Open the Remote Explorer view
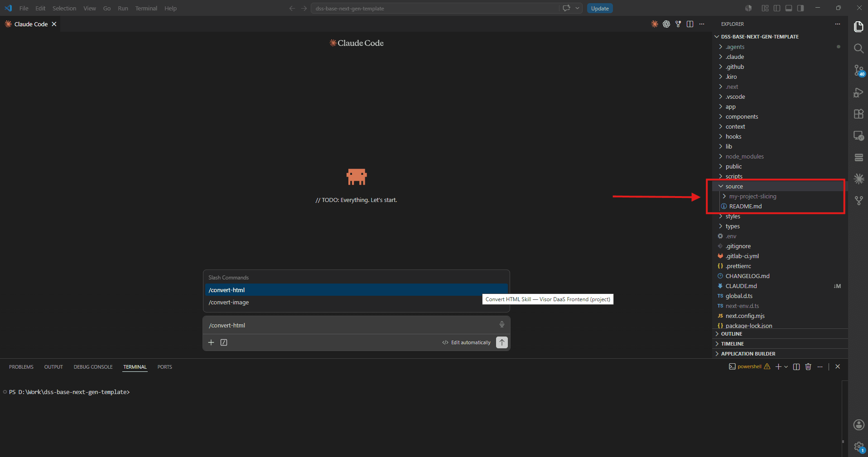This screenshot has width=868, height=457. coord(858,135)
